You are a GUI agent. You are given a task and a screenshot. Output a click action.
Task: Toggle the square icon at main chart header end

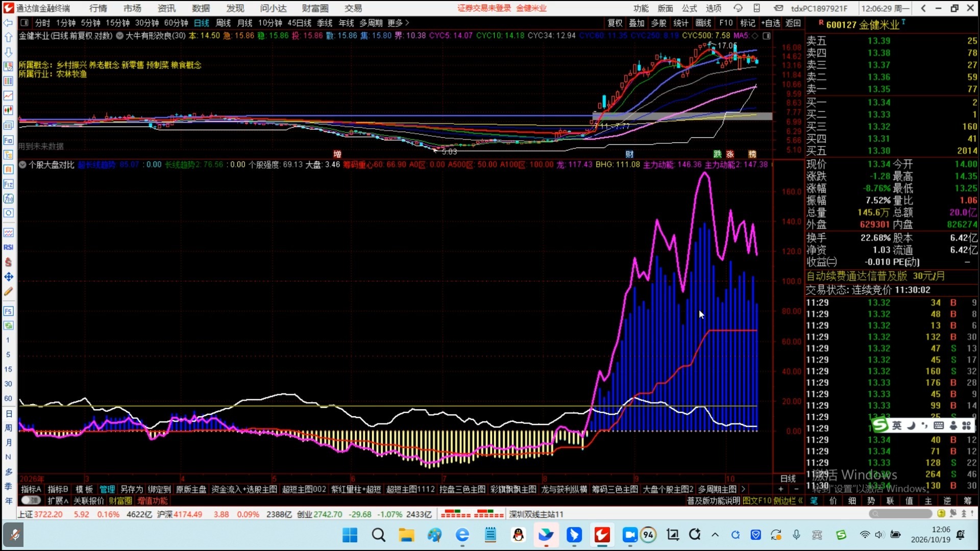pyautogui.click(x=767, y=36)
